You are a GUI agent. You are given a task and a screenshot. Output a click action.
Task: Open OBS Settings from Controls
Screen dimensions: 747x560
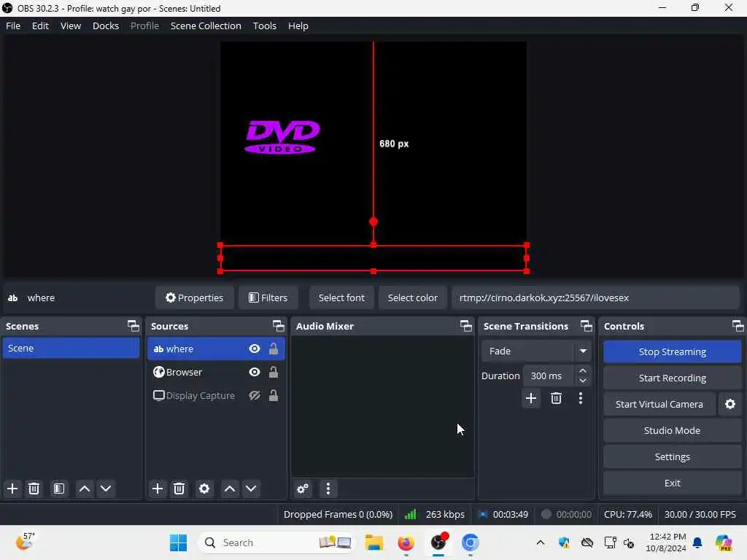[x=672, y=456]
